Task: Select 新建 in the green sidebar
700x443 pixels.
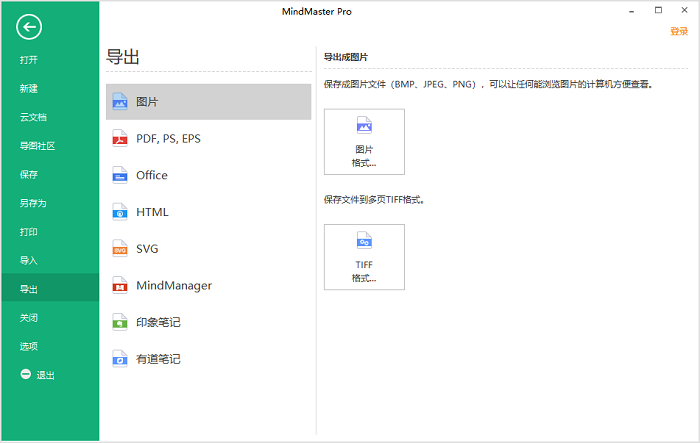Action: pyautogui.click(x=29, y=88)
